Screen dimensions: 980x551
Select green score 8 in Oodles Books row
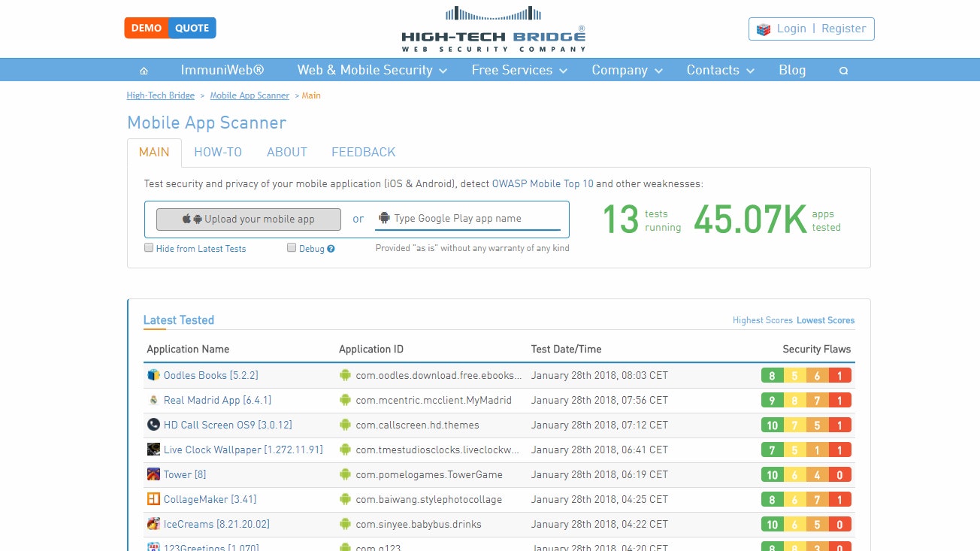[773, 376]
